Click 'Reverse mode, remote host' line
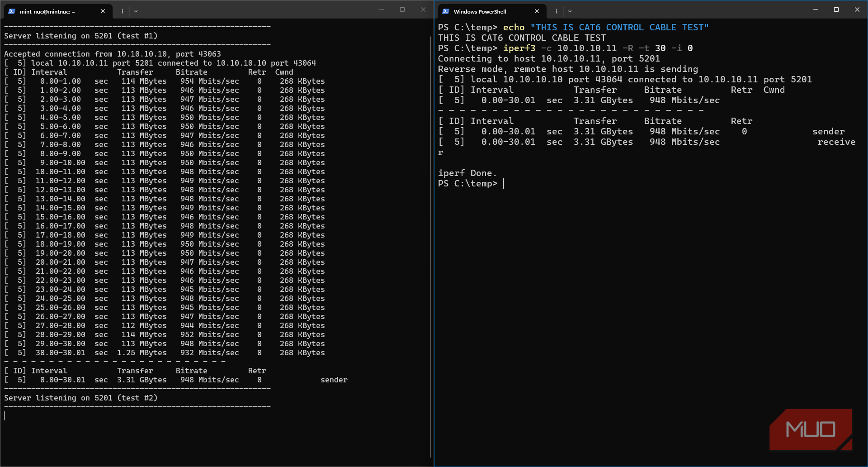The width and height of the screenshot is (868, 467). [x=568, y=69]
